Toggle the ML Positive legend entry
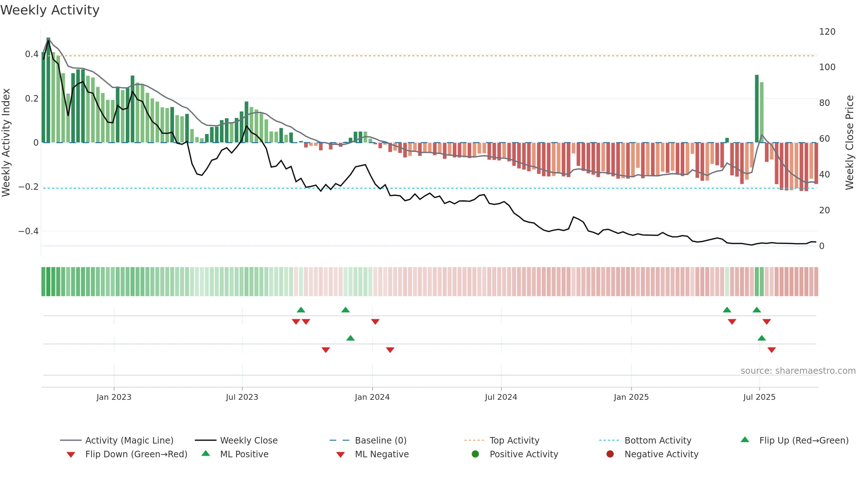This screenshot has height=488, width=868. click(235, 454)
